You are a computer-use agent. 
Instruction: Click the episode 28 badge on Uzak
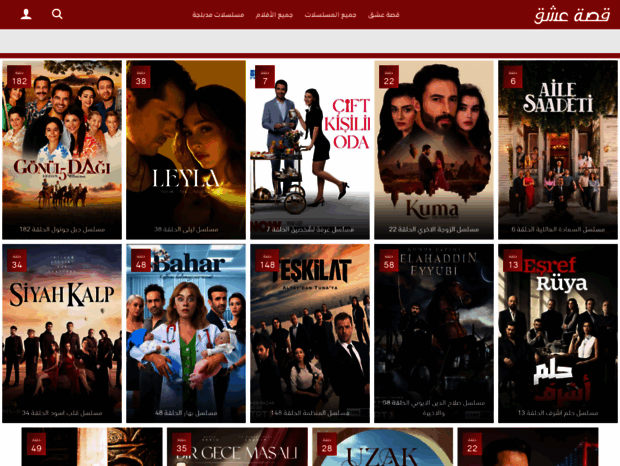327,444
